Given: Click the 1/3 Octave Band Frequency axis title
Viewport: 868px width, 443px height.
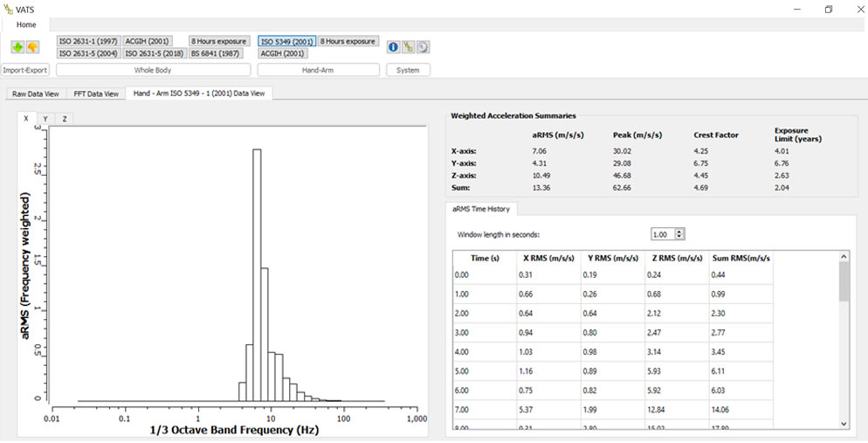Looking at the screenshot, I should 234,430.
